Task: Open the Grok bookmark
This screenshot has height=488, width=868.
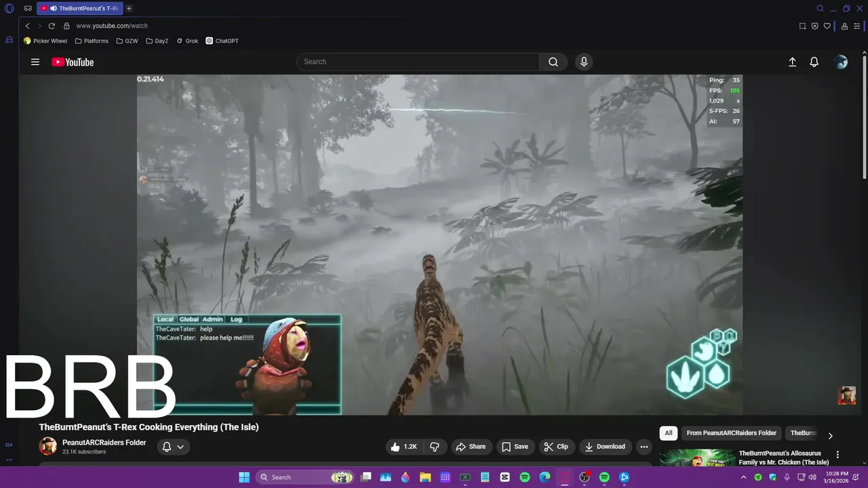Action: click(x=187, y=41)
